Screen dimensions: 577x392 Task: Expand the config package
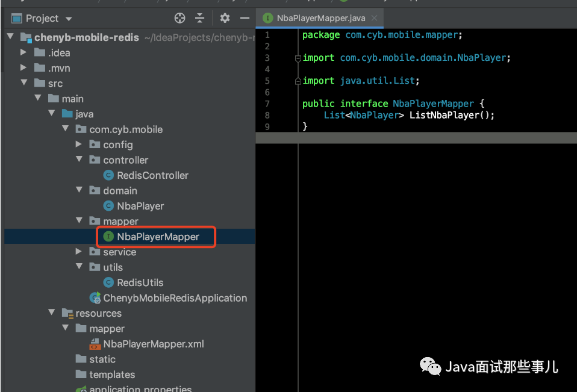tap(78, 144)
